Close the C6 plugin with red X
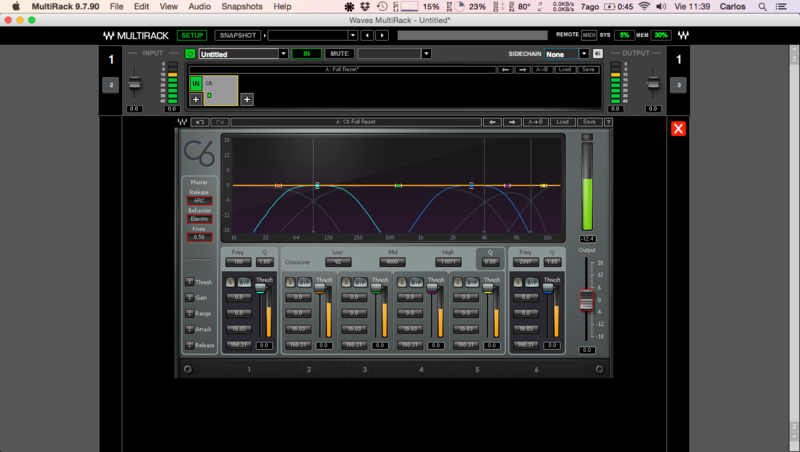This screenshot has width=800, height=452. click(678, 129)
